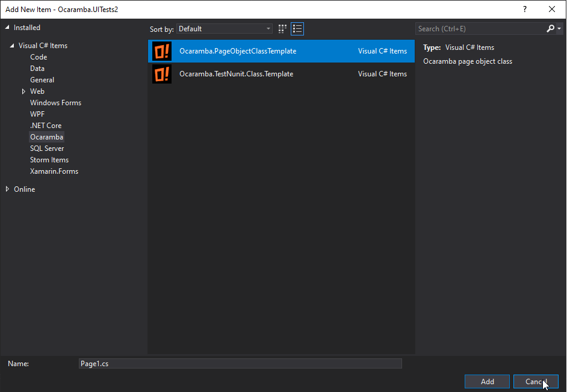Select Ocaramba.TestNunit.Class.Template item text
The image size is (567, 392).
click(x=236, y=74)
